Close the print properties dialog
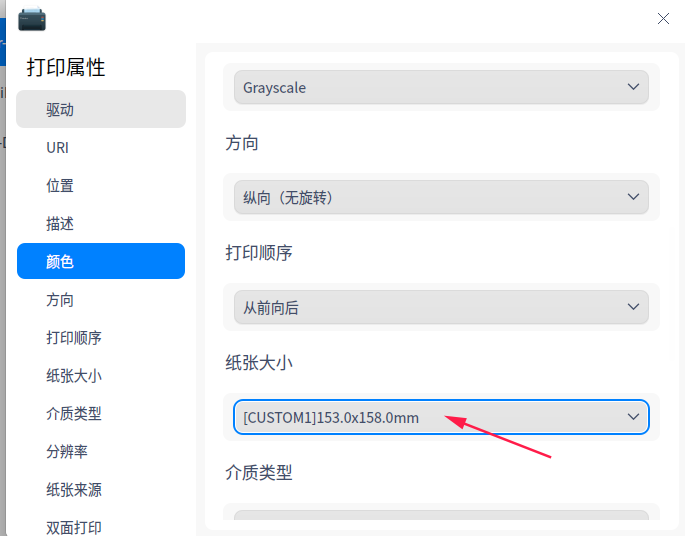 (663, 18)
